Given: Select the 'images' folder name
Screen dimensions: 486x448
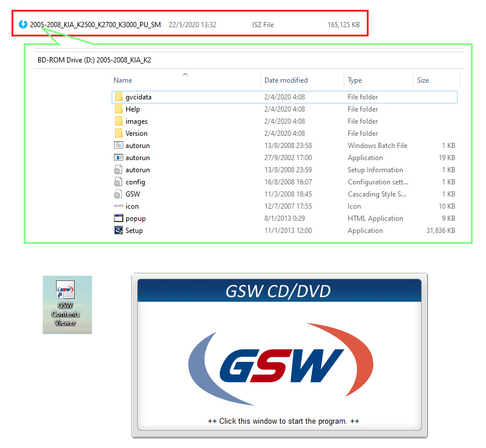Looking at the screenshot, I should coord(137,121).
